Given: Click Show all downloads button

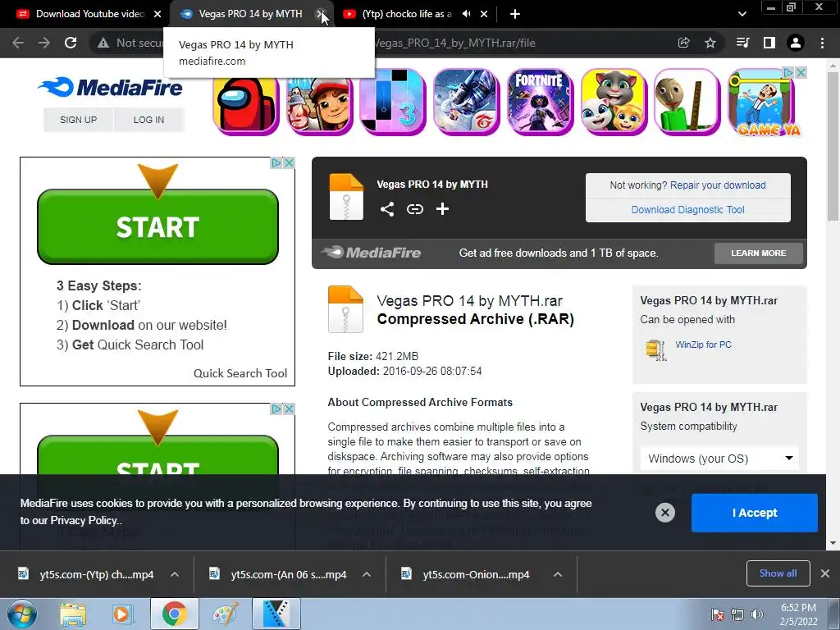Looking at the screenshot, I should 778,573.
